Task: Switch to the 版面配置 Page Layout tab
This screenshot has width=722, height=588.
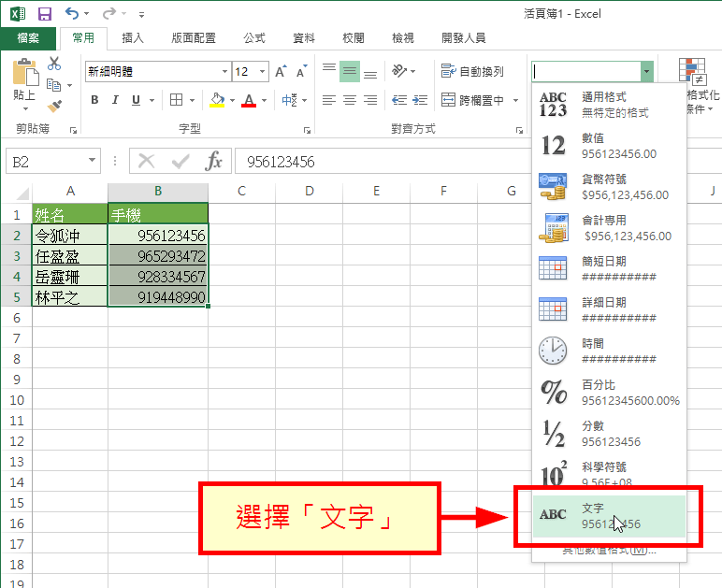Action: [x=194, y=38]
